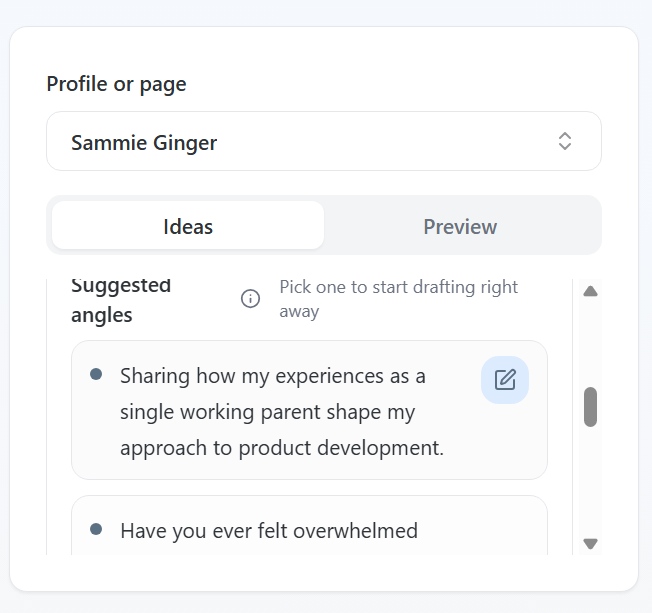Click the scrollbar thumb in ideas list
This screenshot has height=613, width=652.
[590, 407]
